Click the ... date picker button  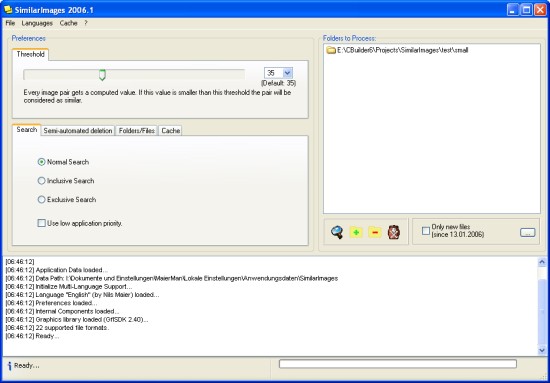pyautogui.click(x=528, y=232)
